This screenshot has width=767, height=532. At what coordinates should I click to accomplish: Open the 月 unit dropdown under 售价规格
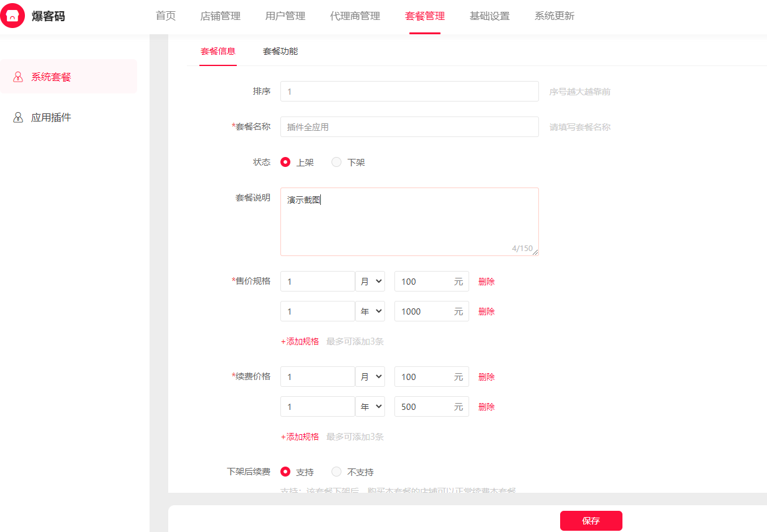370,282
